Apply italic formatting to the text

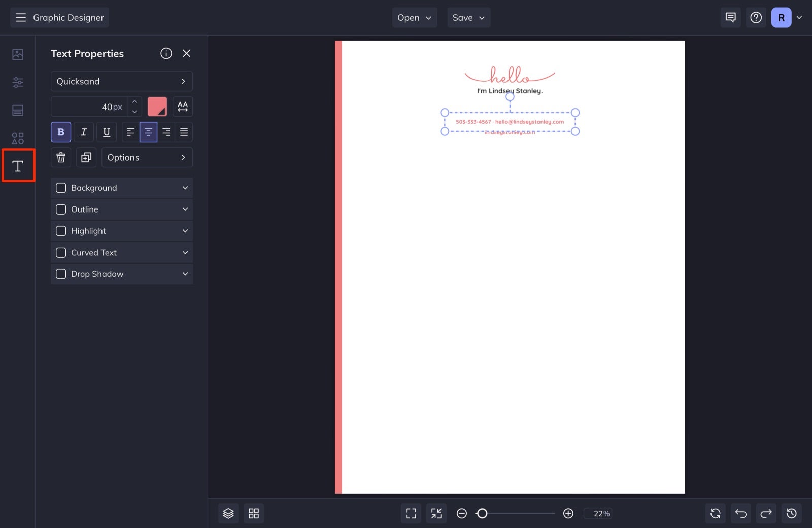click(83, 131)
